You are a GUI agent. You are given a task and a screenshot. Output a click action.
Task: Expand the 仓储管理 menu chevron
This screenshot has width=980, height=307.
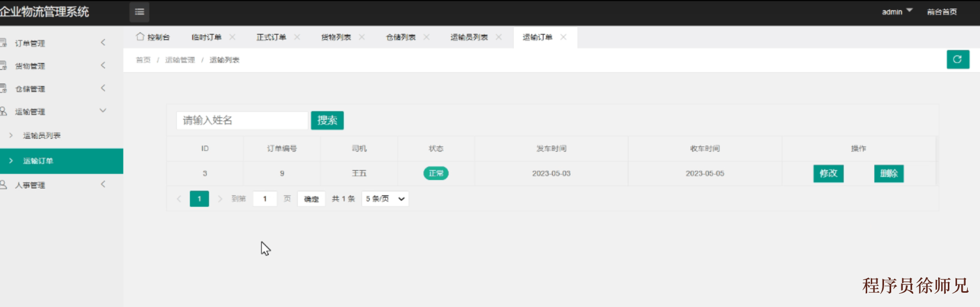pyautogui.click(x=103, y=88)
